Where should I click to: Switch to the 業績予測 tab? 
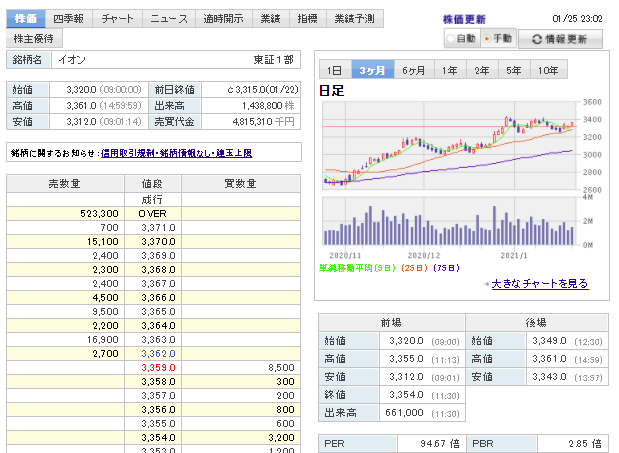click(354, 18)
